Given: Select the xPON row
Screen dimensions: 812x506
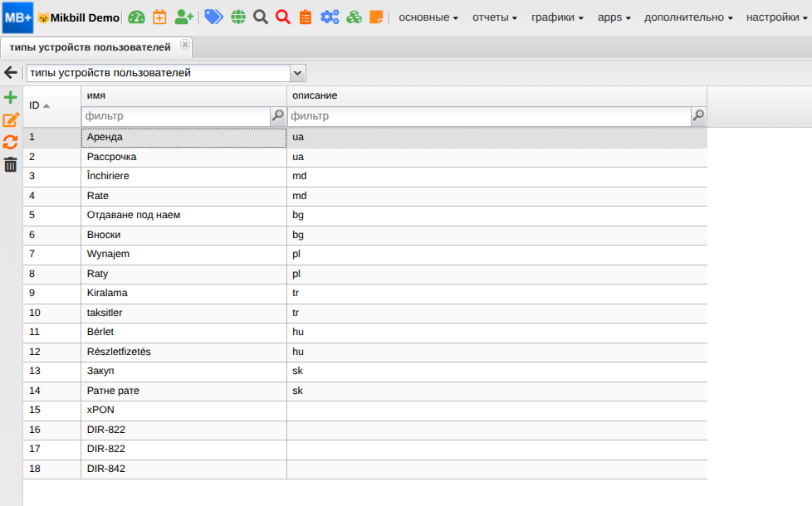Looking at the screenshot, I should 365,410.
